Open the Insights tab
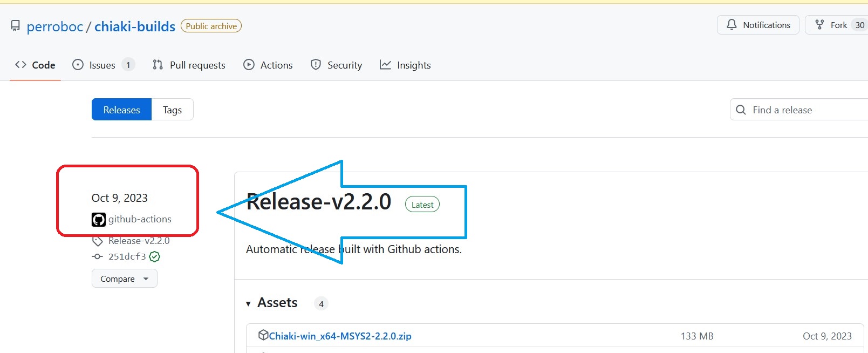868x353 pixels. (x=405, y=65)
